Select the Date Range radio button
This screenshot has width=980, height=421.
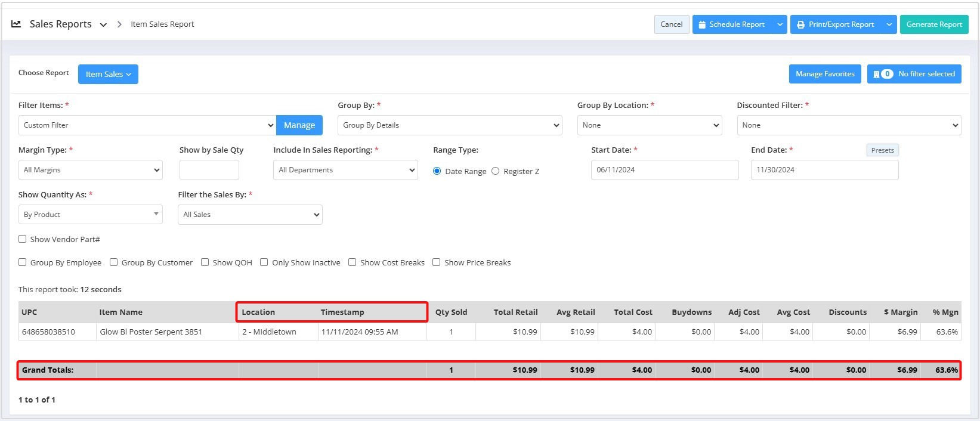(437, 171)
